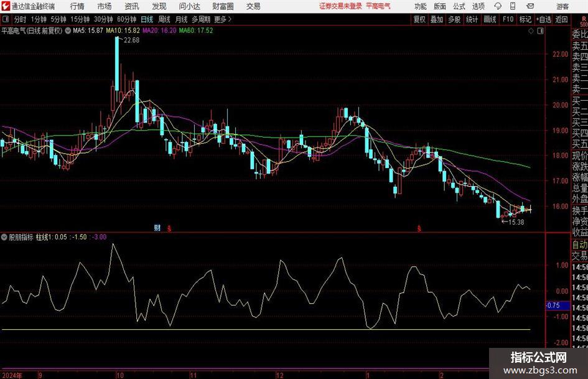Image resolution: width=588 pixels, height=379 pixels.
Task: Click the 财 marker icon on chart
Action: click(x=157, y=228)
